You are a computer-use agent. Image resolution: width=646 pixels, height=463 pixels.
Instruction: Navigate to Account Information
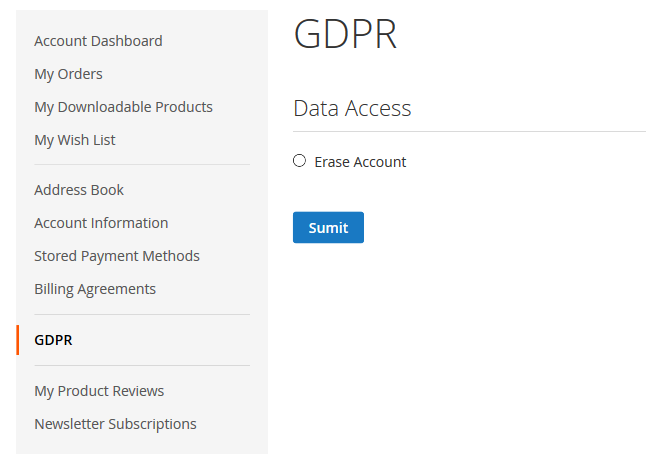[x=101, y=223]
